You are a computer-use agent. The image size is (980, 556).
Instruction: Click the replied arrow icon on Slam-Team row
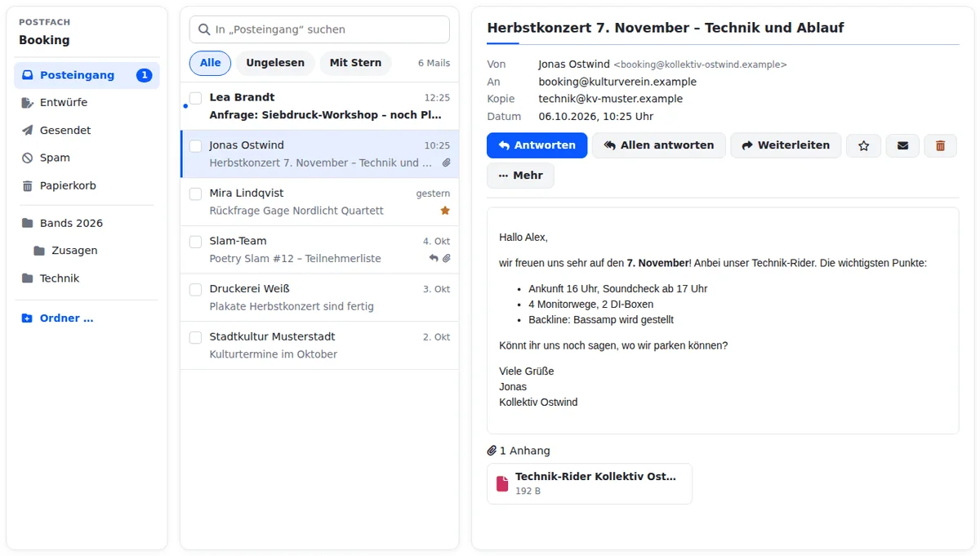(434, 258)
